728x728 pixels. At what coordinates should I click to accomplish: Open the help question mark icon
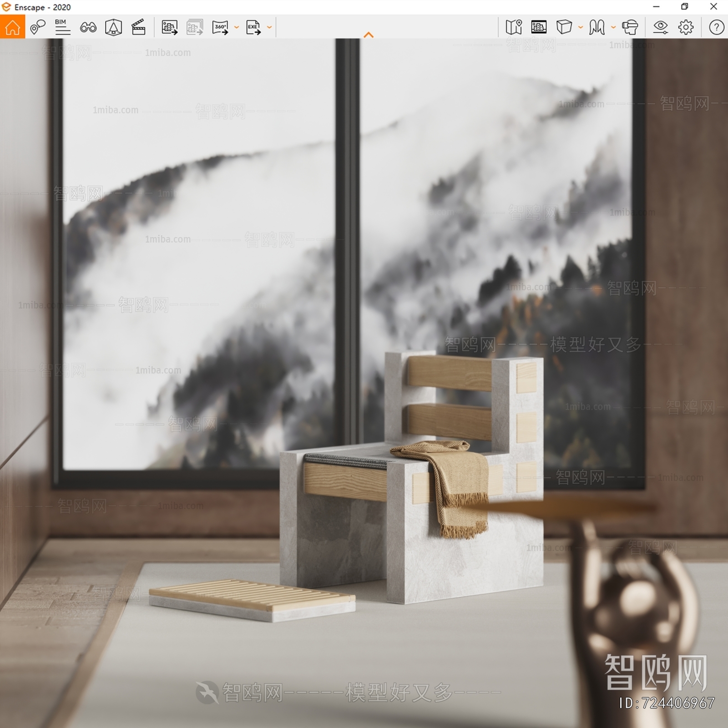tap(717, 27)
